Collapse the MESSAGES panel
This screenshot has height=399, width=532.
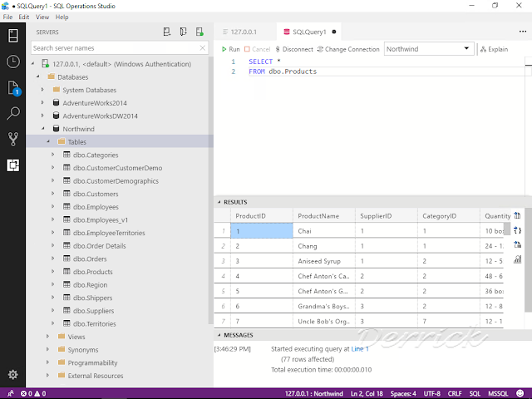pyautogui.click(x=219, y=335)
